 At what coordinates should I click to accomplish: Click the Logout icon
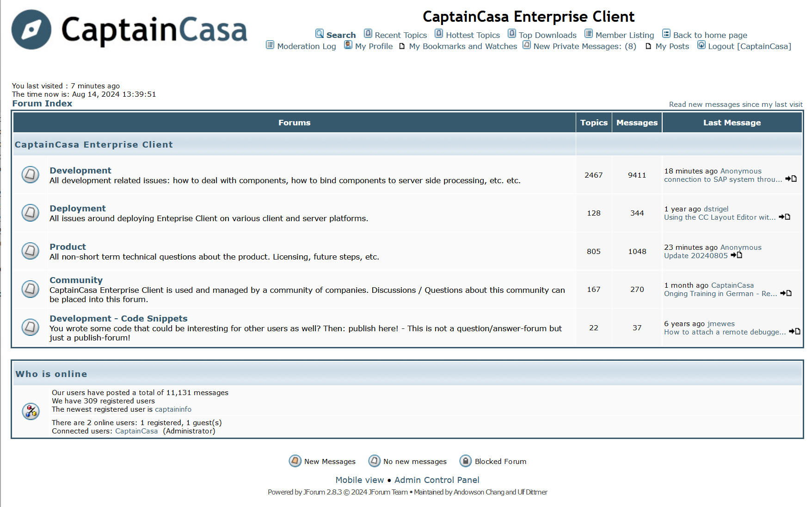(x=701, y=45)
